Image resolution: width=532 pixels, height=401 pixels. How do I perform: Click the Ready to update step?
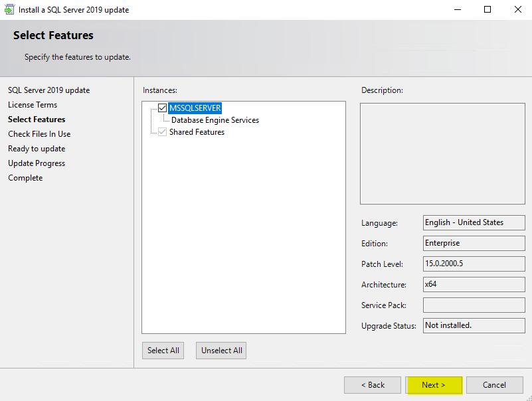[37, 149]
